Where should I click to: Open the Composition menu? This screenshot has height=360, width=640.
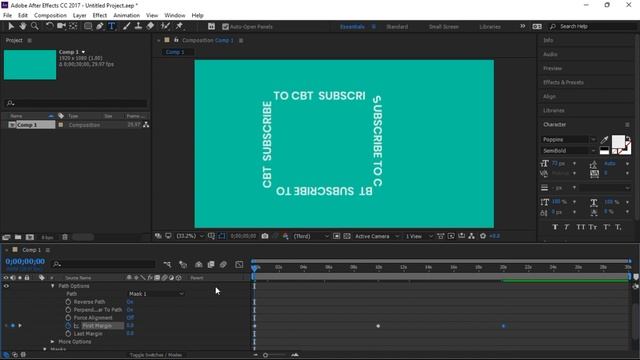[x=50, y=15]
